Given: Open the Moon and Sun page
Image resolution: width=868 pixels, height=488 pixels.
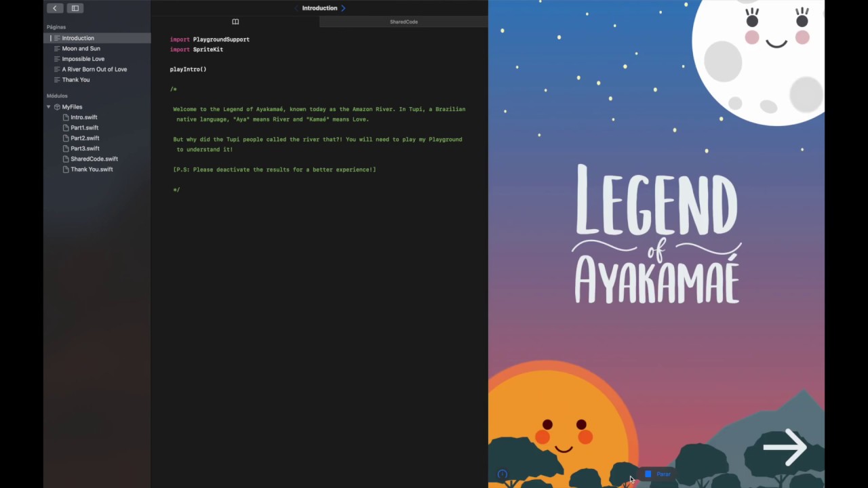Looking at the screenshot, I should 98,49.
